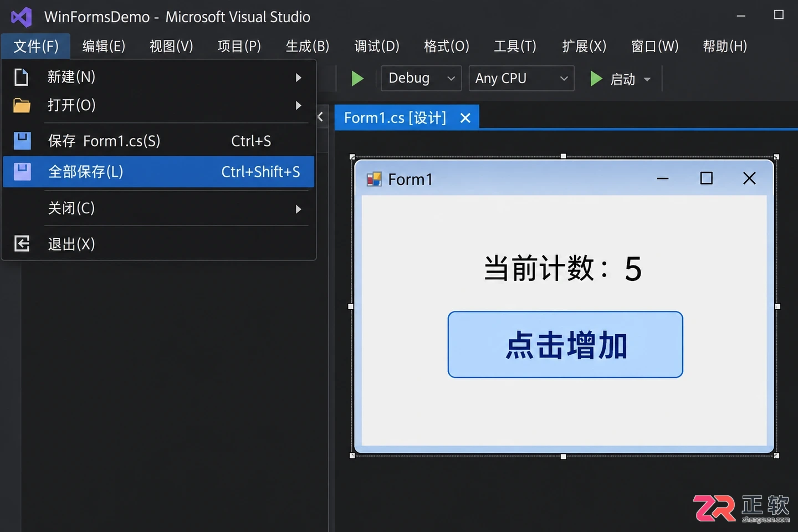798x532 pixels.
Task: Click the floppy disk icon for 保存 Form1.cs
Action: pyautogui.click(x=22, y=141)
